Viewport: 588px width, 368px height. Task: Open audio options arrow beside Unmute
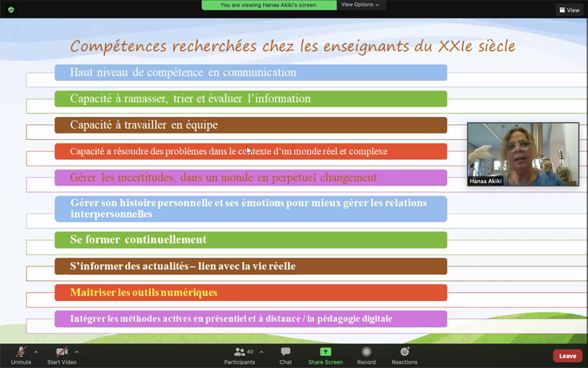point(35,353)
